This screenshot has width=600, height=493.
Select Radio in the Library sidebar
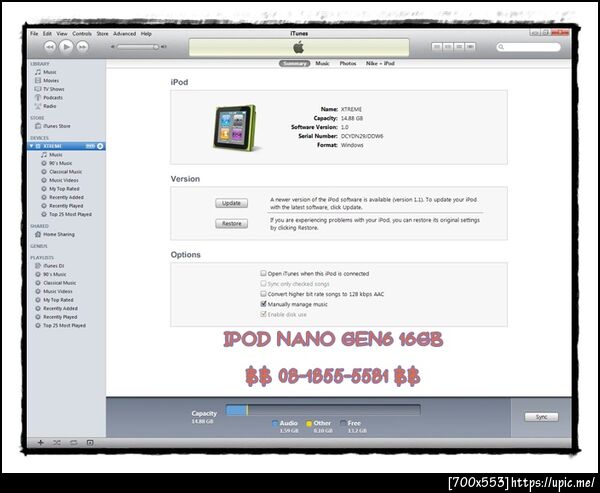[49, 106]
